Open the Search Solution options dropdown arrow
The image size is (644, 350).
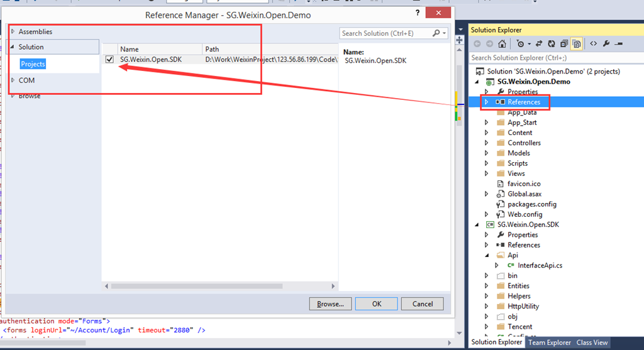point(444,33)
